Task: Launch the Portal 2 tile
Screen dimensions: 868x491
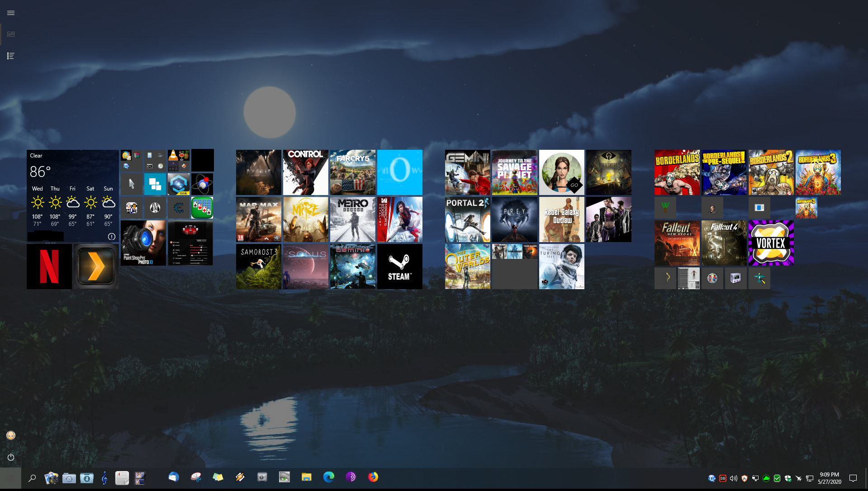Action: point(468,219)
